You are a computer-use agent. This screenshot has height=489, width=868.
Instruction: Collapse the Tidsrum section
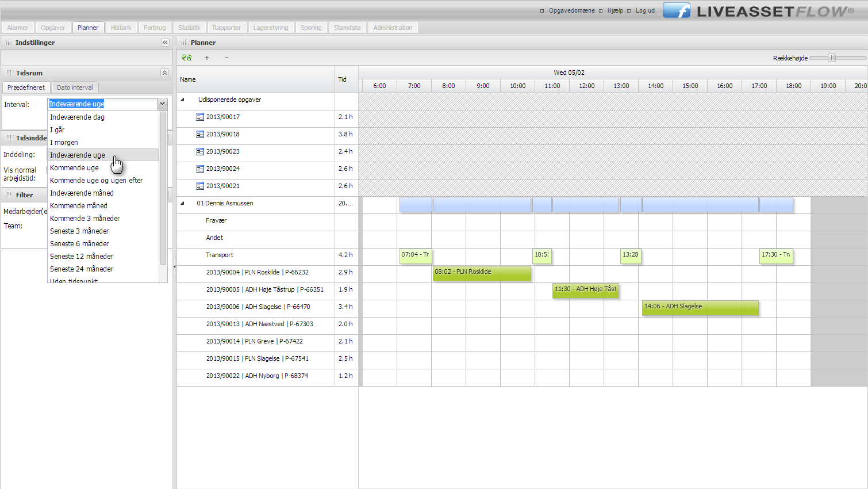click(164, 73)
